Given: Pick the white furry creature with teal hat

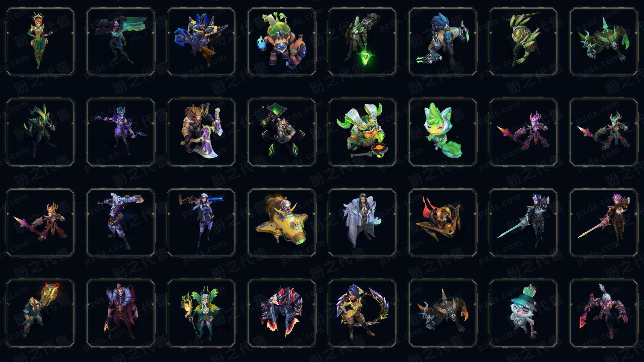Looking at the screenshot, I should point(523,313).
